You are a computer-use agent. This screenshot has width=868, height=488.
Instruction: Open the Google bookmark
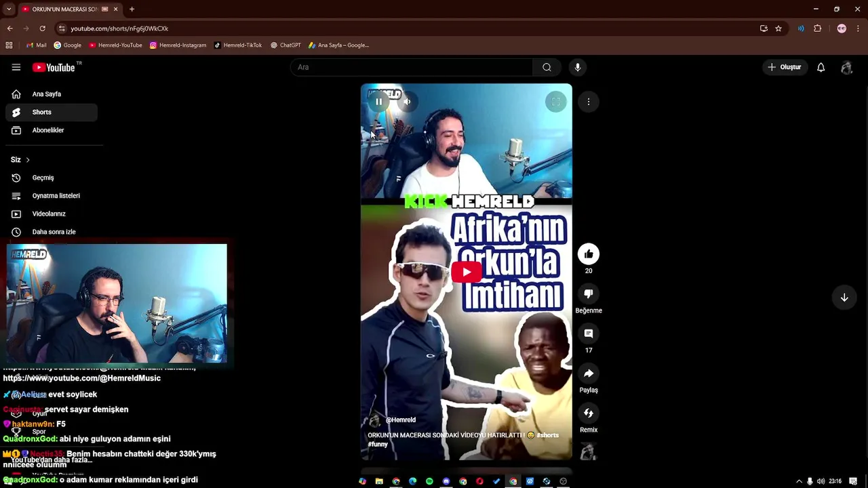(x=68, y=45)
